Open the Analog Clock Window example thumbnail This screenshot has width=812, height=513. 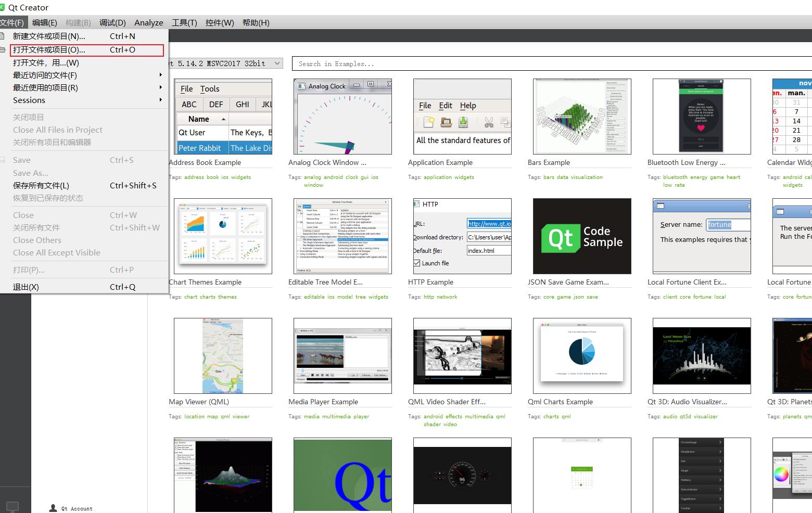342,117
